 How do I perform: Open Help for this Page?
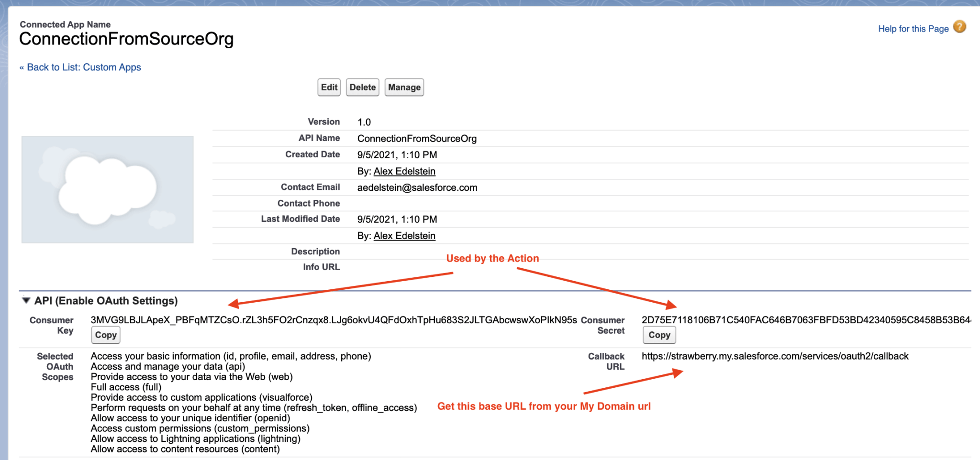pyautogui.click(x=913, y=28)
